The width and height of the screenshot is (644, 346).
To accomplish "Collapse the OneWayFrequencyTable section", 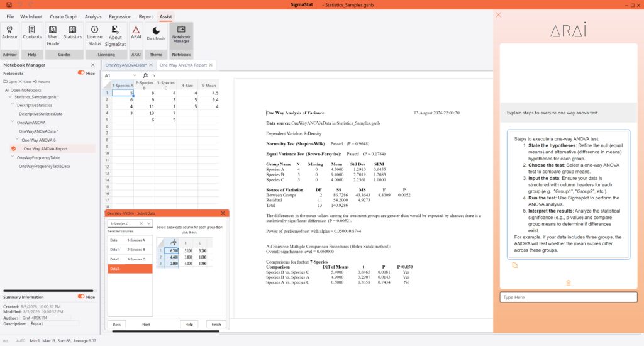I will (x=13, y=157).
